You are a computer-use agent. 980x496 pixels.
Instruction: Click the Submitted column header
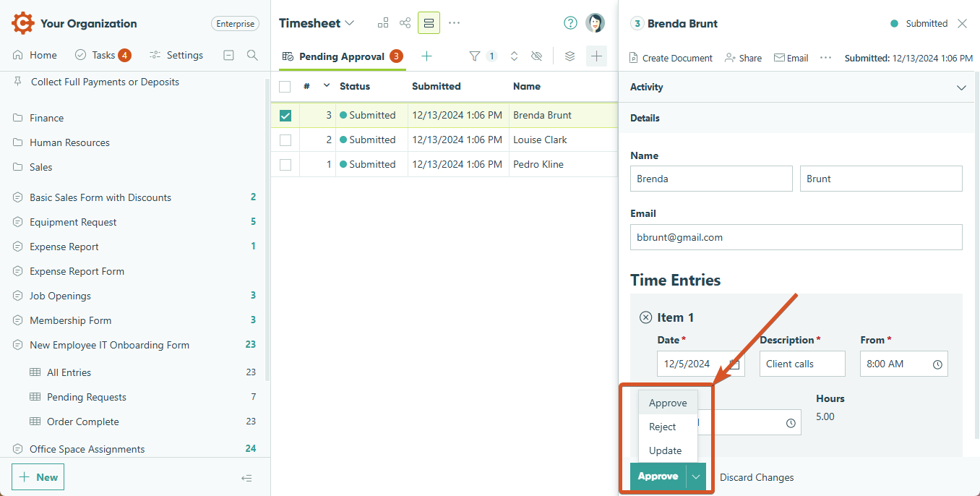click(x=437, y=86)
